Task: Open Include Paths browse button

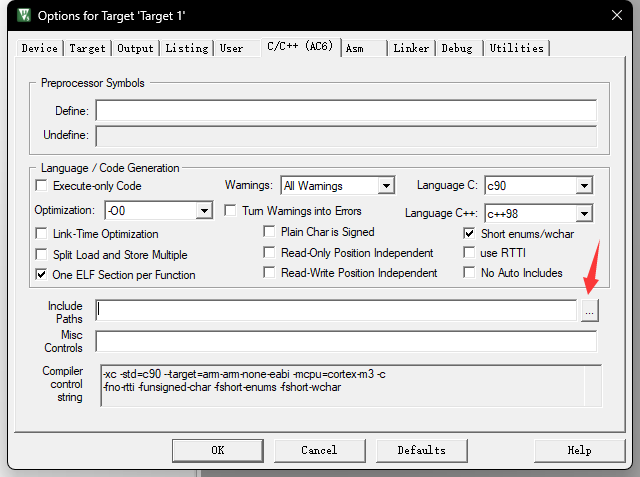Action: pos(589,311)
